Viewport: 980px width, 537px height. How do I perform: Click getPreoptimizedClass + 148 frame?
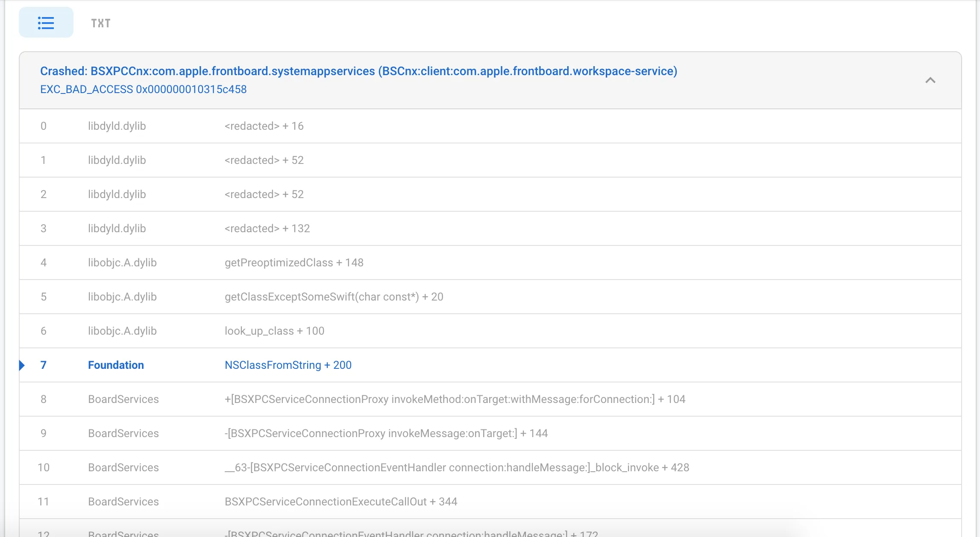pyautogui.click(x=294, y=263)
